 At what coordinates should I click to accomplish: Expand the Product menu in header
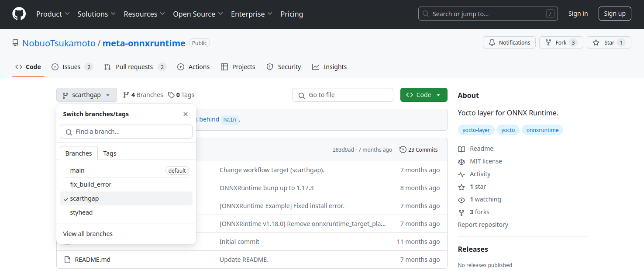[x=53, y=14]
